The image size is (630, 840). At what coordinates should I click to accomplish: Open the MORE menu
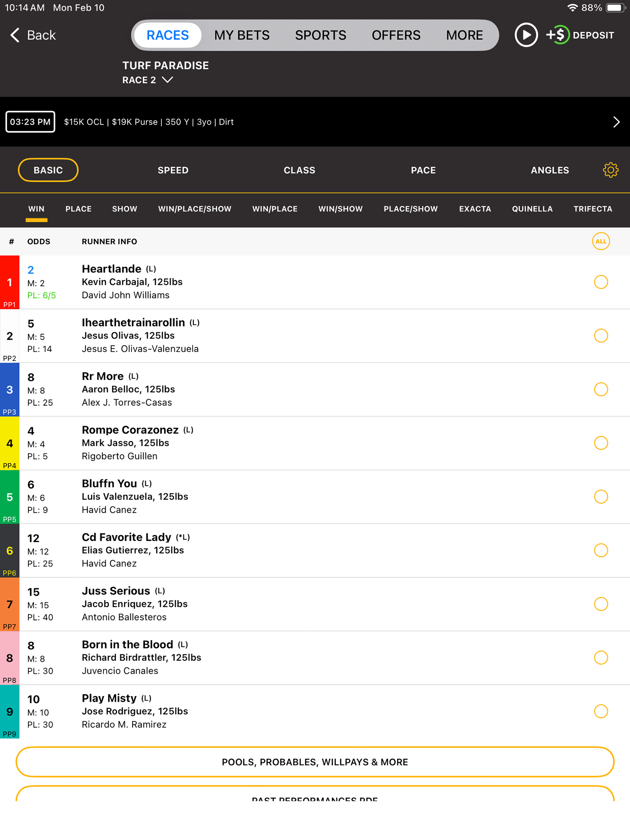(464, 35)
